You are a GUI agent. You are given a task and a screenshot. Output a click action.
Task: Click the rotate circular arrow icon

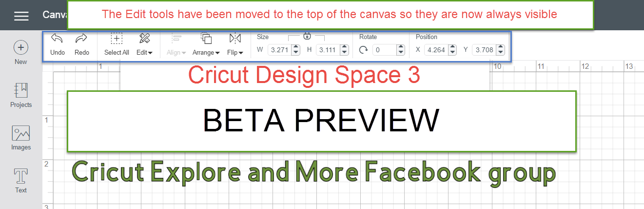[363, 50]
